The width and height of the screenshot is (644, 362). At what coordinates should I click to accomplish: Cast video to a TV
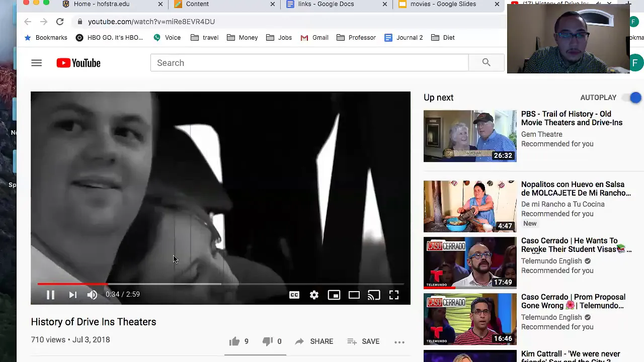(374, 295)
